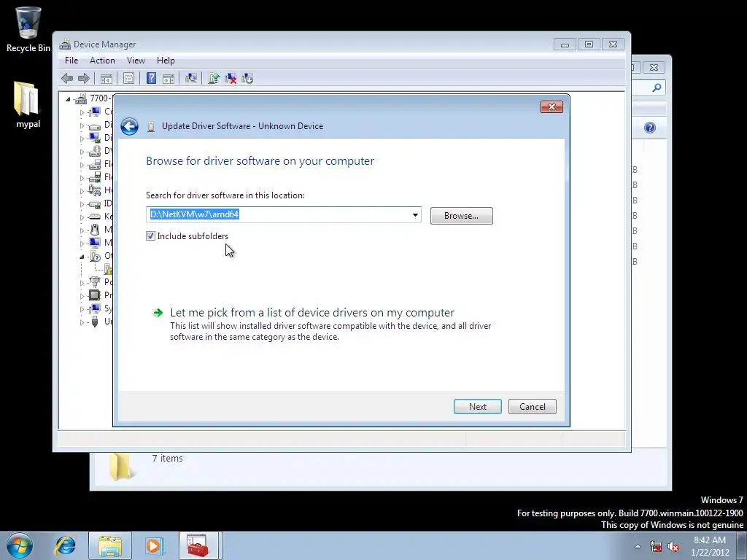
Task: Select the Keyboards icon in device tree
Action: pos(95,216)
